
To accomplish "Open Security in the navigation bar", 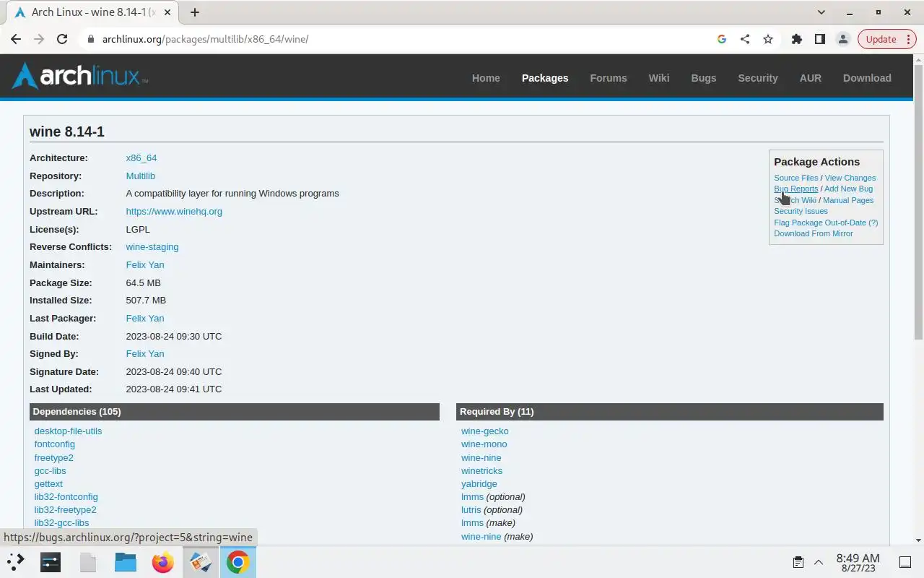I will pyautogui.click(x=758, y=78).
